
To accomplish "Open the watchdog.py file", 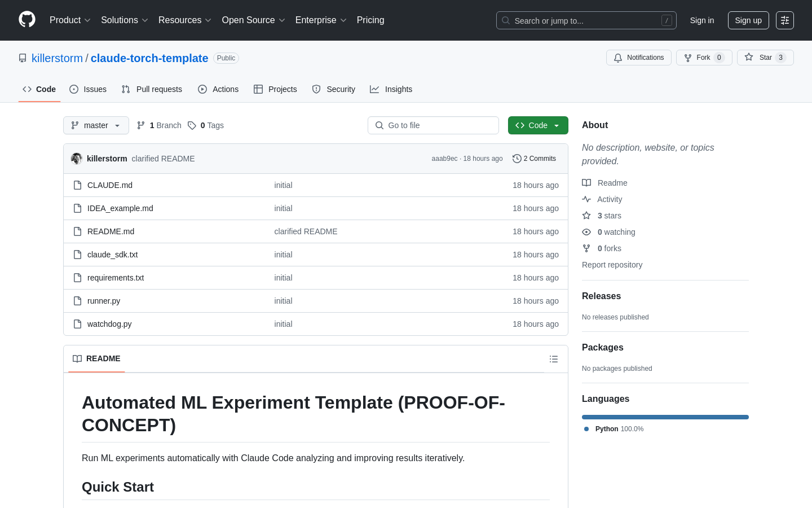I will pos(109,324).
